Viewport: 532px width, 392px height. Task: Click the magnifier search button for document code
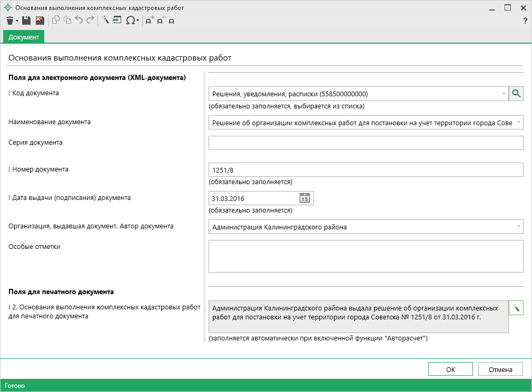[x=516, y=94]
